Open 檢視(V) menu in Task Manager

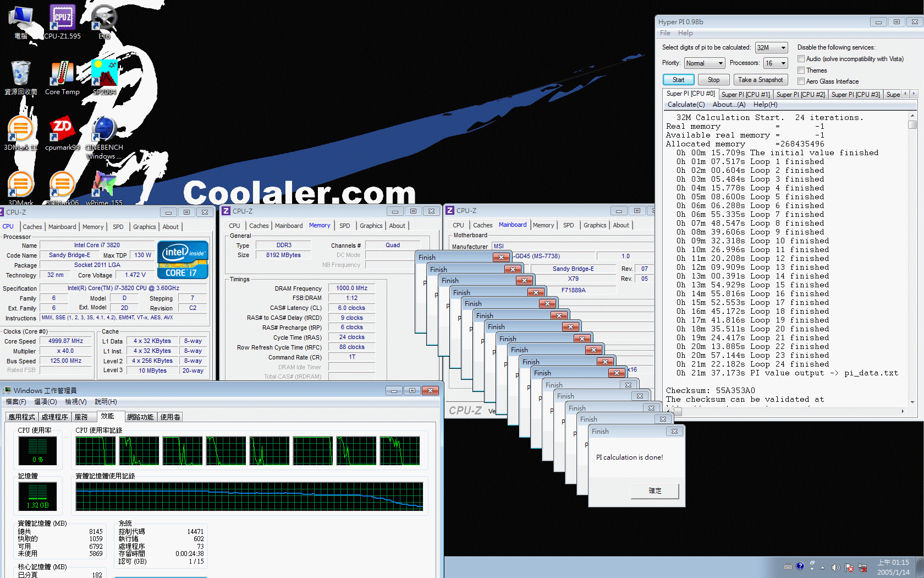coord(76,402)
